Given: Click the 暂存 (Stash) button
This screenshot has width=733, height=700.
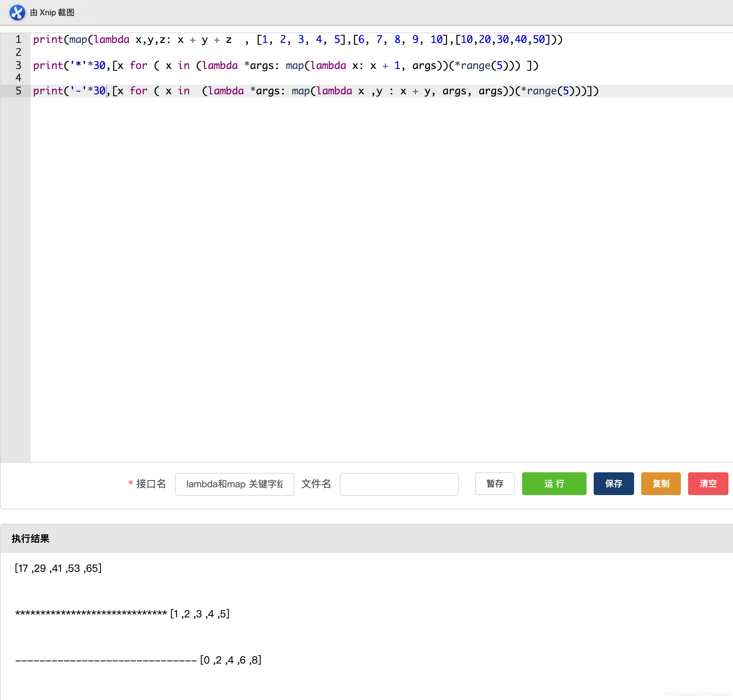Looking at the screenshot, I should (495, 484).
